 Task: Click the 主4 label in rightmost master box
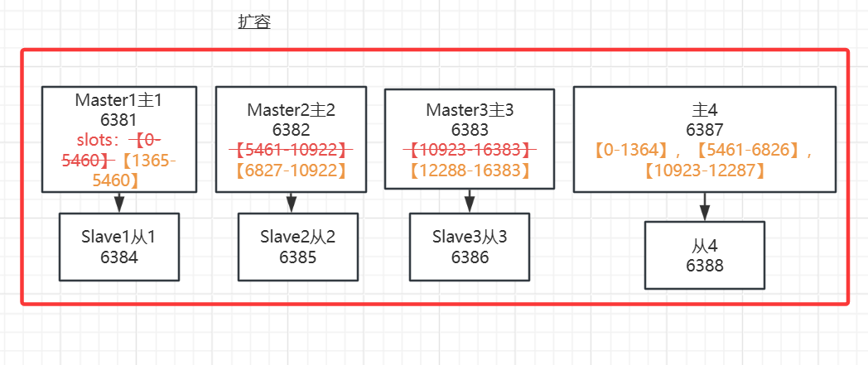(x=704, y=110)
